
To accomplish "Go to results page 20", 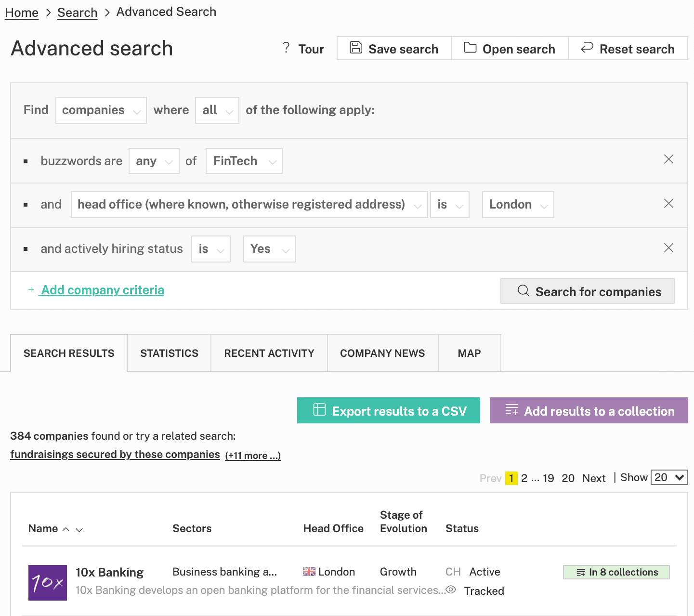I will 568,478.
